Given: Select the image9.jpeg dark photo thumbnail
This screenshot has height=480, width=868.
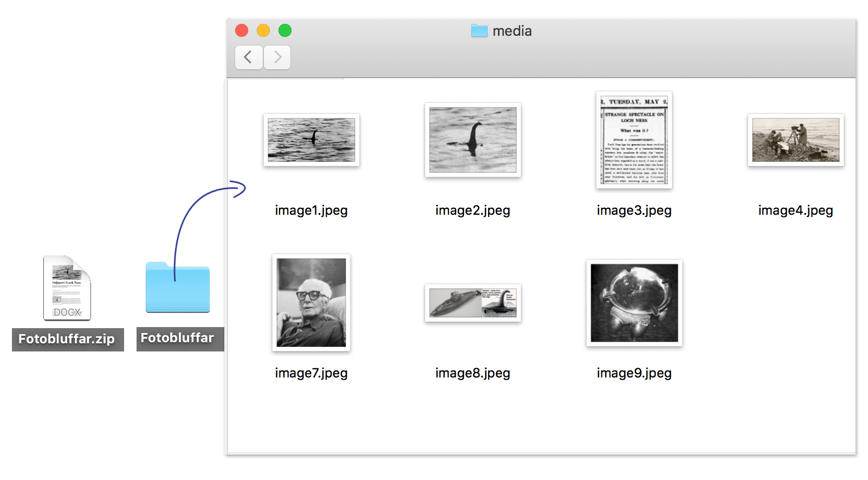Looking at the screenshot, I should coord(634,303).
